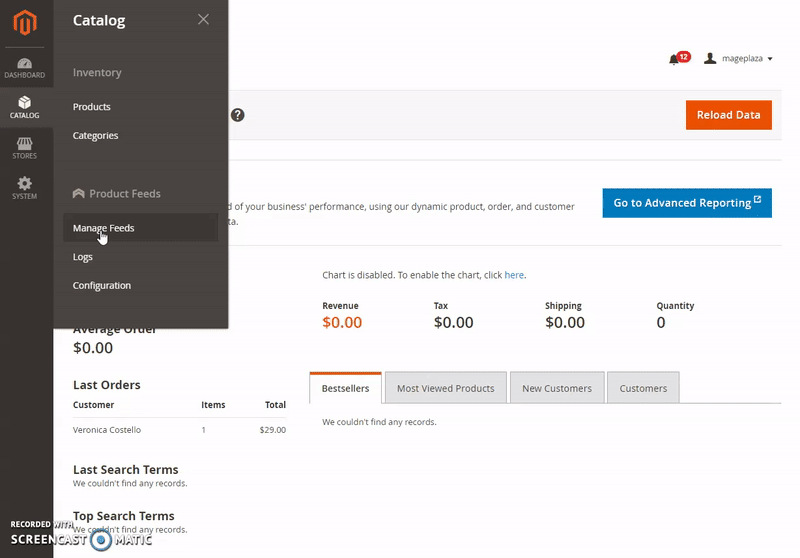The image size is (800, 558).
Task: Open the Stores sidebar icon
Action: 25,148
